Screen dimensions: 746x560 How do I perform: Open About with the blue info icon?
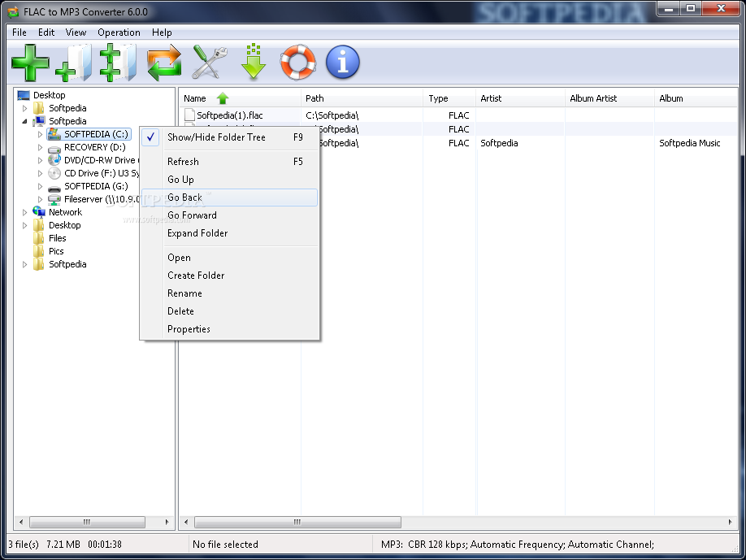pos(343,63)
